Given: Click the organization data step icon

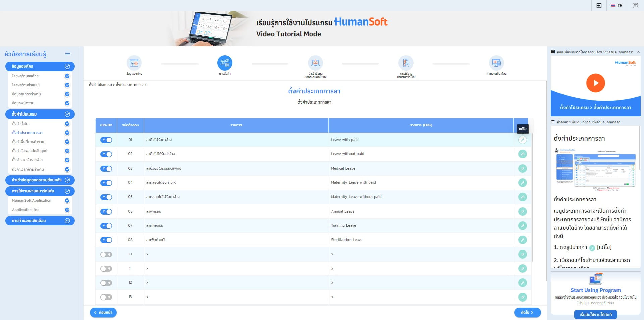Looking at the screenshot, I should coord(134,63).
